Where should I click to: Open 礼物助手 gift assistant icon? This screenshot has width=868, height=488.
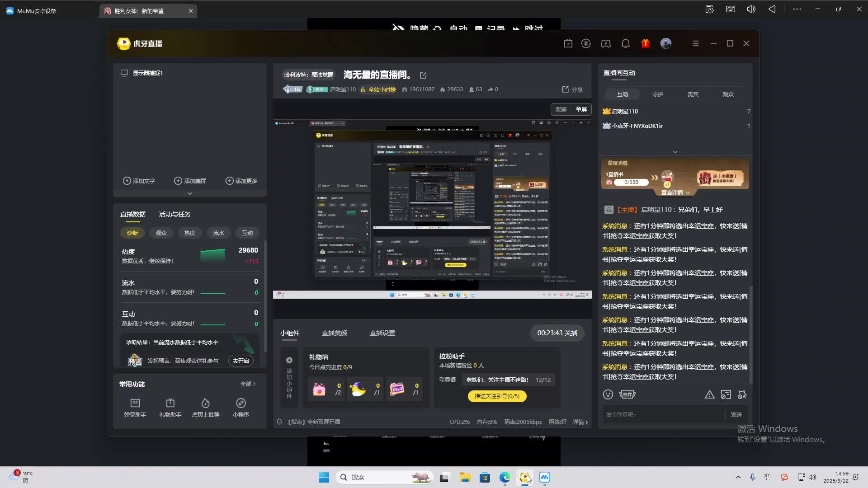(x=170, y=403)
